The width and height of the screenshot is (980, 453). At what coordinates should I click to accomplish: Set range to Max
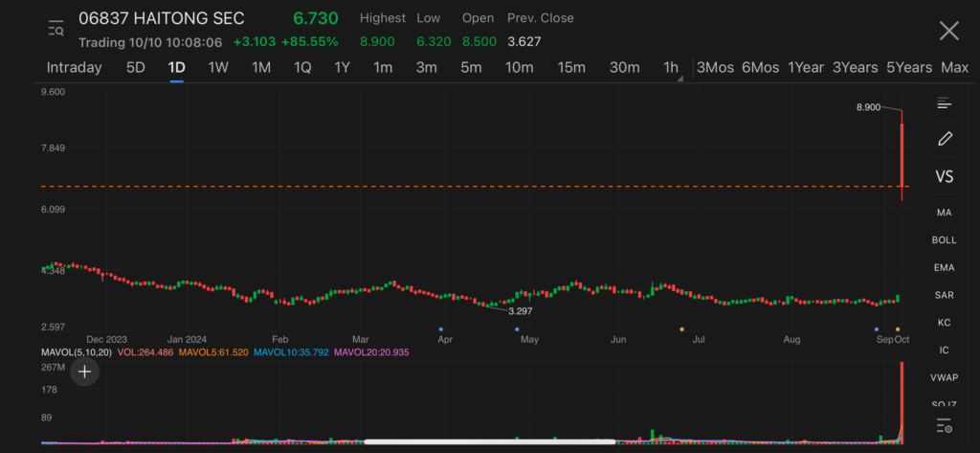tap(954, 68)
